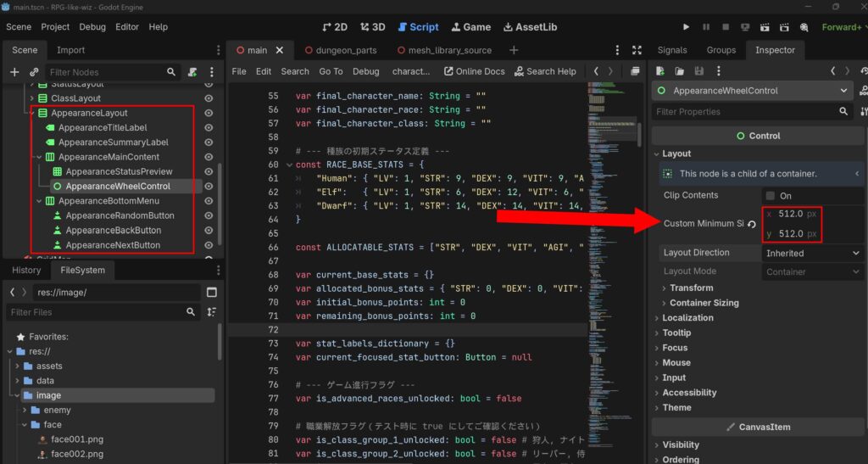
Task: Toggle visibility of ClassLayout node
Action: (x=209, y=98)
